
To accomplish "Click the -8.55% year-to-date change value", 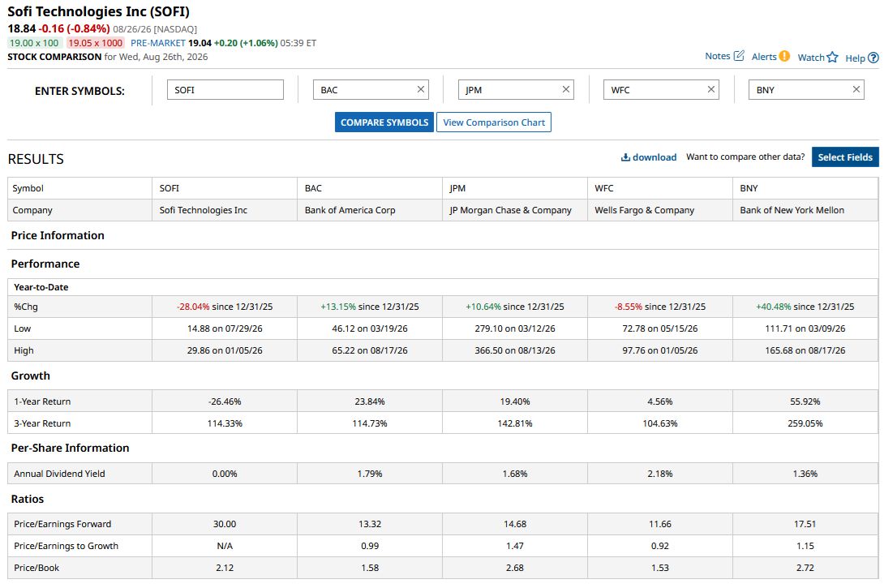I will (629, 307).
